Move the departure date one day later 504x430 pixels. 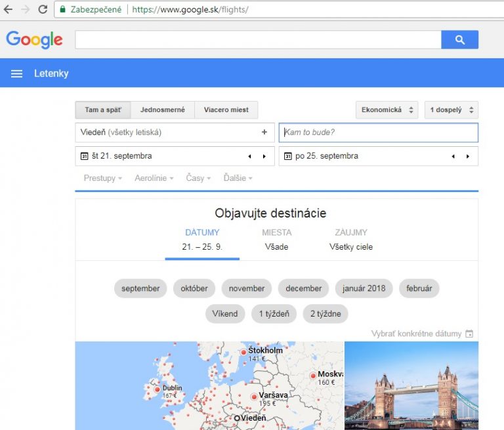tap(264, 157)
